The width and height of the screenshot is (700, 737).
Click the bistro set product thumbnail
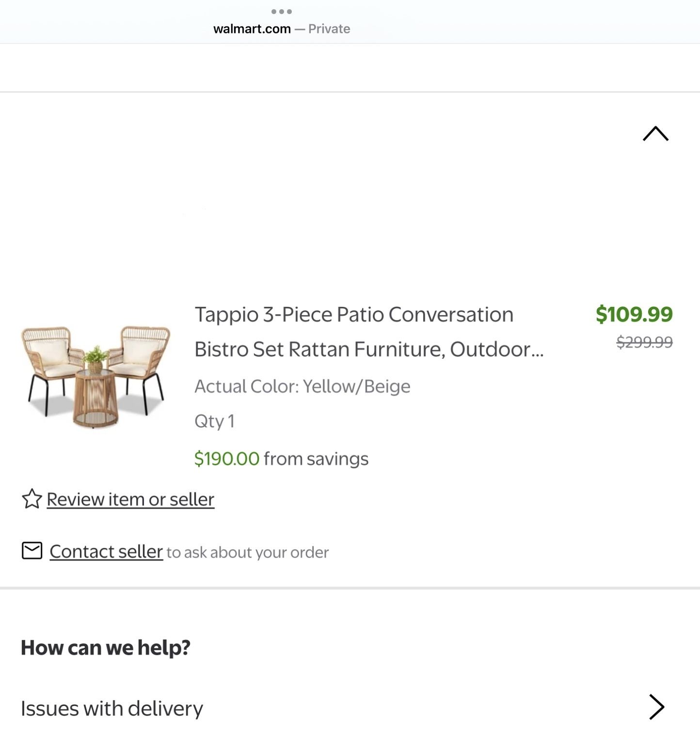[95, 378]
